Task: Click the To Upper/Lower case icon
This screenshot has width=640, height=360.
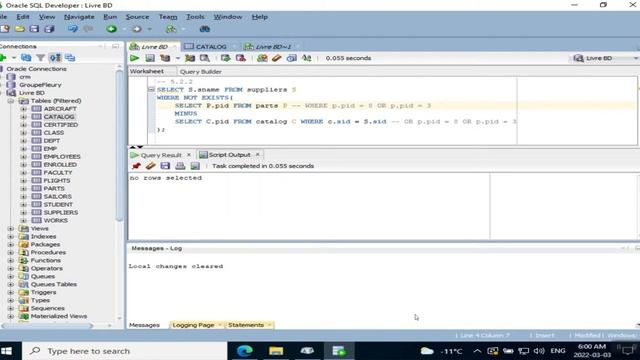Action: pos(307,58)
